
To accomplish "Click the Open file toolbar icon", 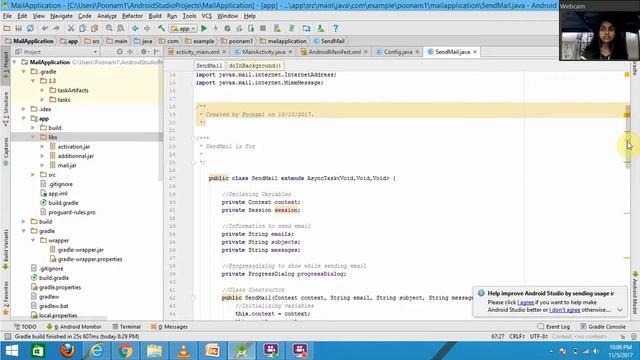I will [7, 28].
